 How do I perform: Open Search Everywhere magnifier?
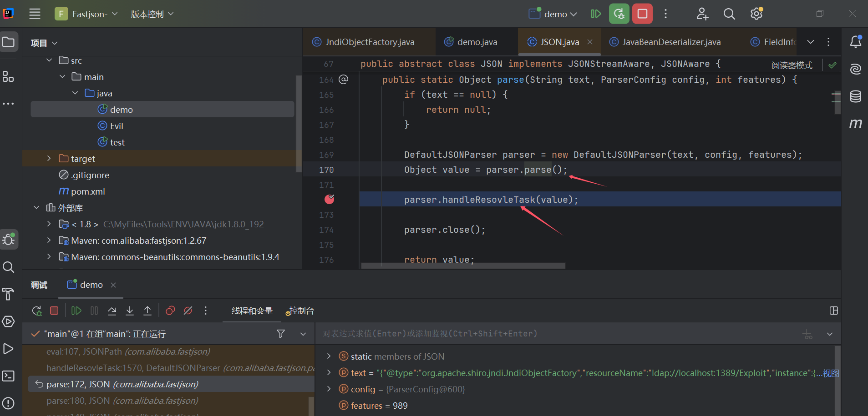pos(729,14)
